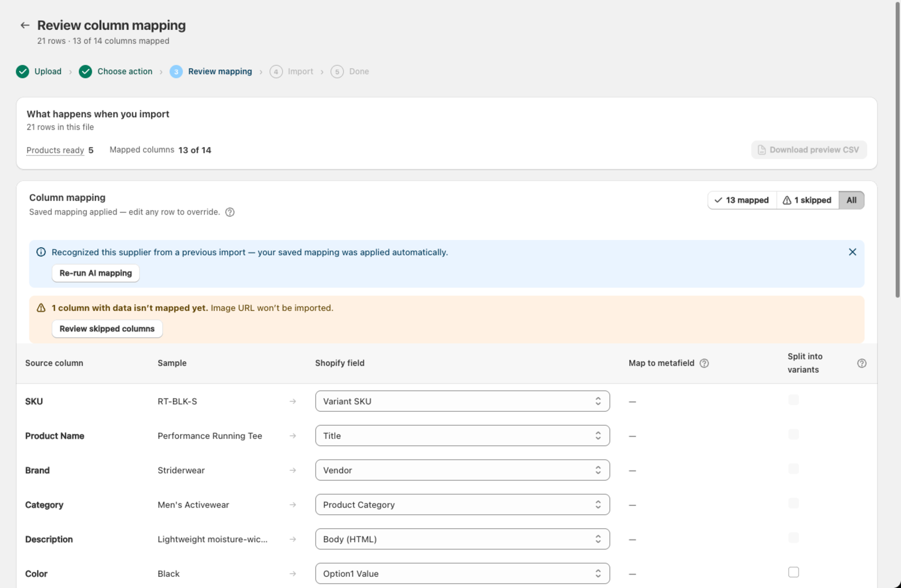Filter to the 13 mapped columns
The image size is (901, 588).
pyautogui.click(x=742, y=201)
